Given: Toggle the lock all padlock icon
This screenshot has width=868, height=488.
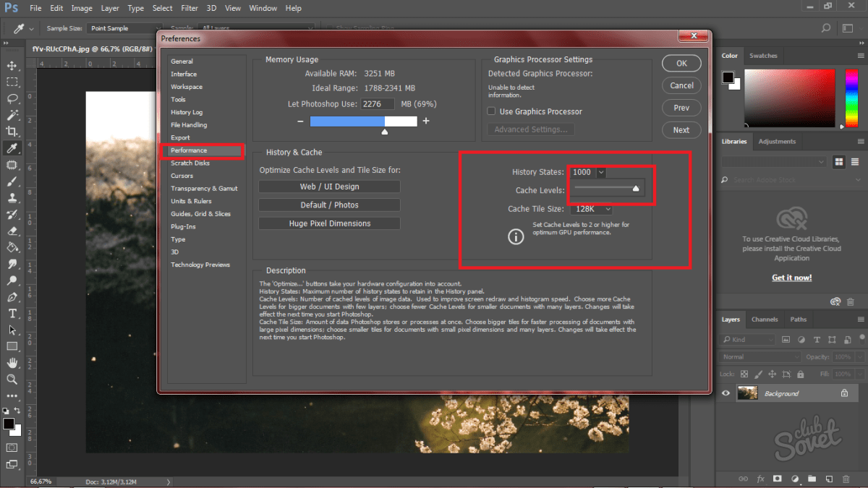Looking at the screenshot, I should [800, 374].
